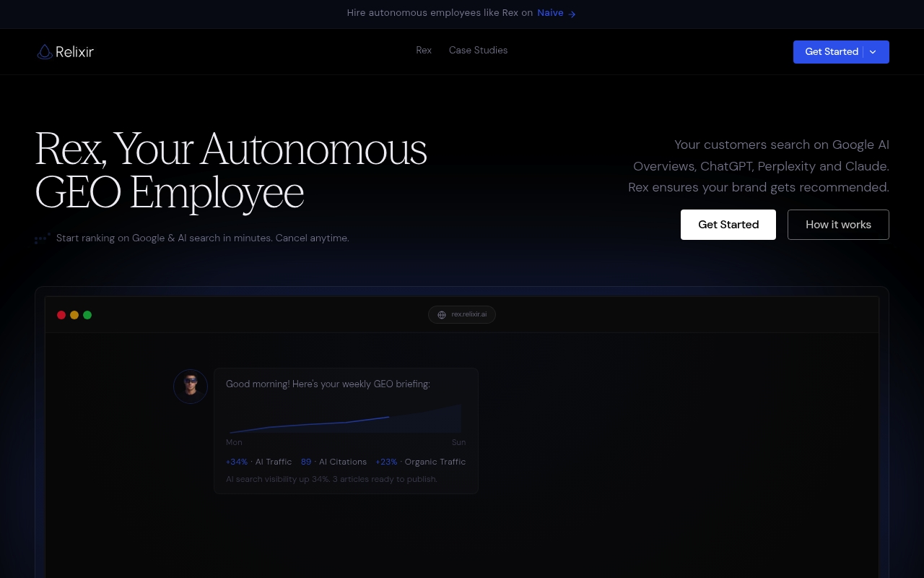This screenshot has height=578, width=924.
Task: Click Rex's avatar with sunglasses
Action: click(191, 387)
